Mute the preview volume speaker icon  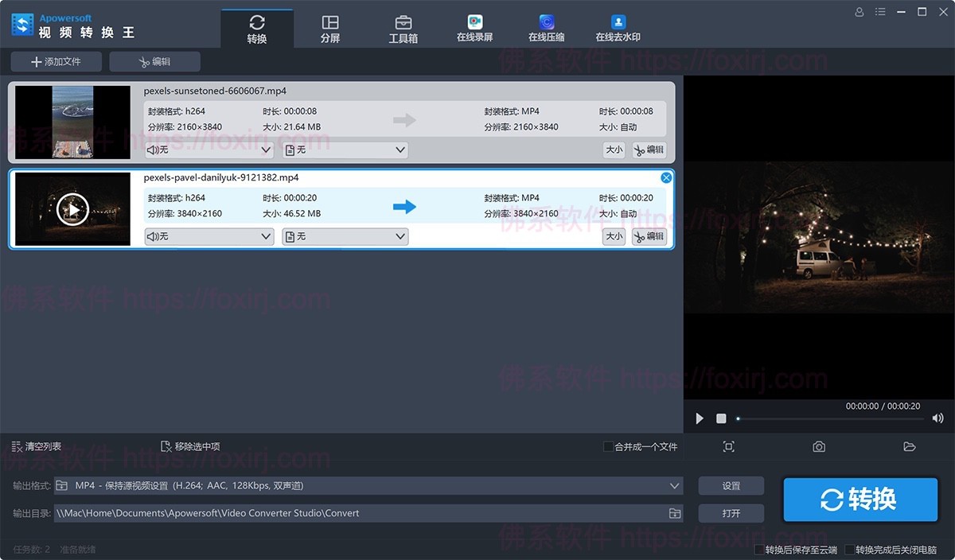pos(937,418)
